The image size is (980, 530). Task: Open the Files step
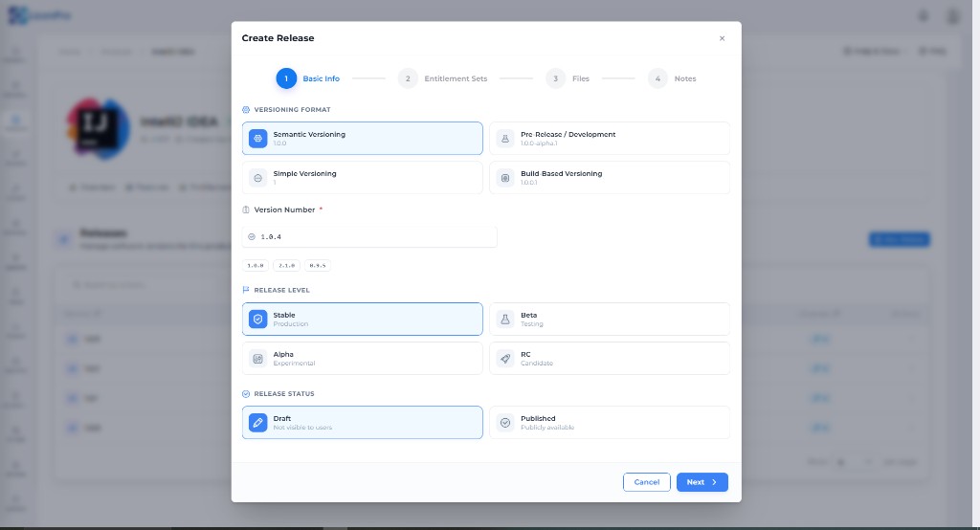(568, 78)
